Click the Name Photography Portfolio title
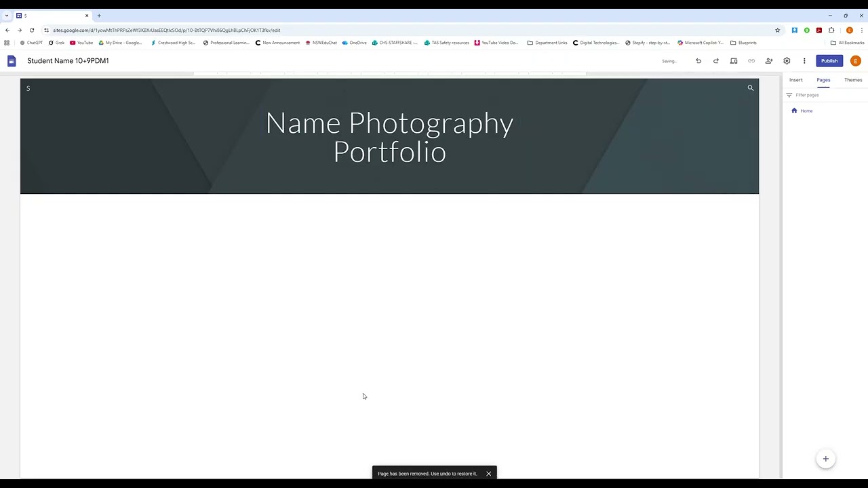Screen dimensions: 868x488 [x=390, y=137]
